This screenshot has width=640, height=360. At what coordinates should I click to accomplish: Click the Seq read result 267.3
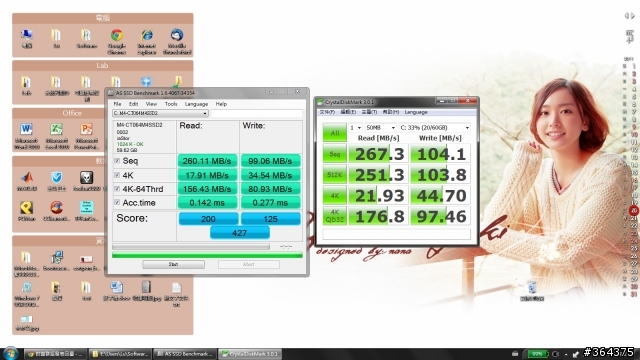pos(379,154)
